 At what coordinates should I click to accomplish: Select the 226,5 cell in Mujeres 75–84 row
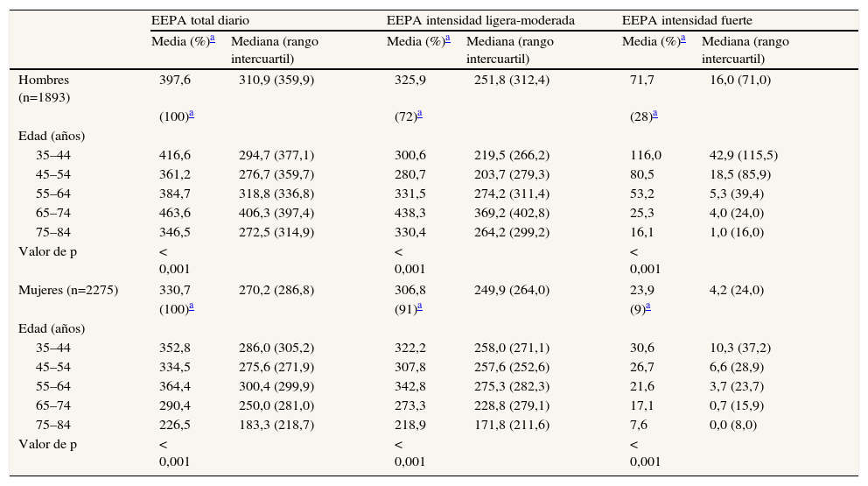click(174, 424)
